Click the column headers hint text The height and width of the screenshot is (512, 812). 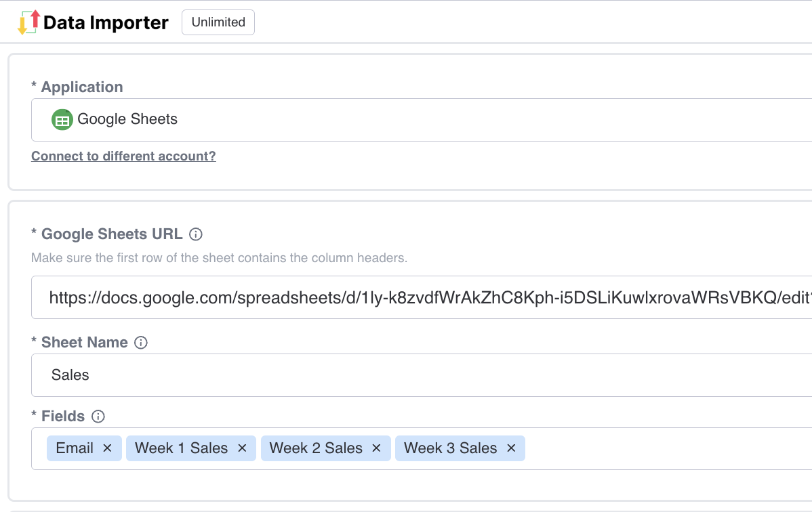pos(219,258)
